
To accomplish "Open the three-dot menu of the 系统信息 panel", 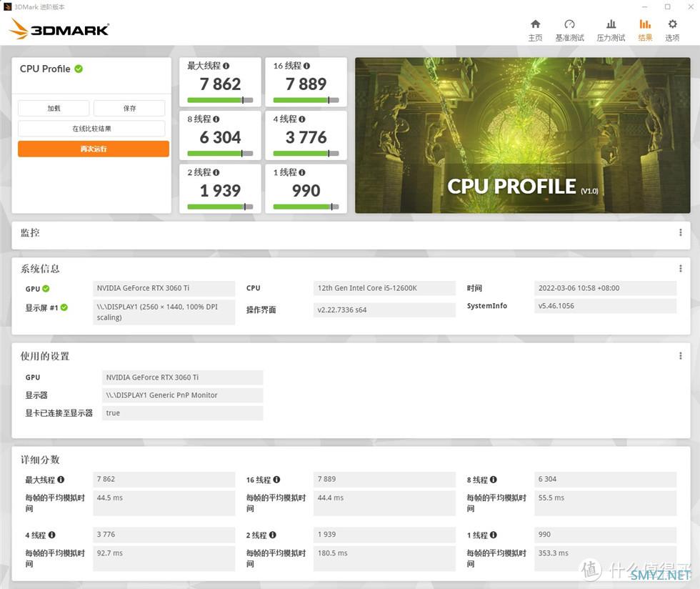I will pyautogui.click(x=680, y=269).
